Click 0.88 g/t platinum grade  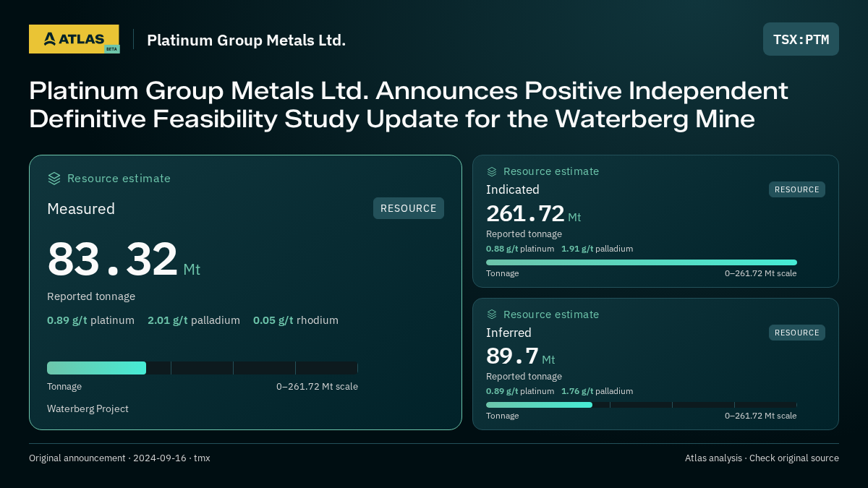click(x=520, y=249)
